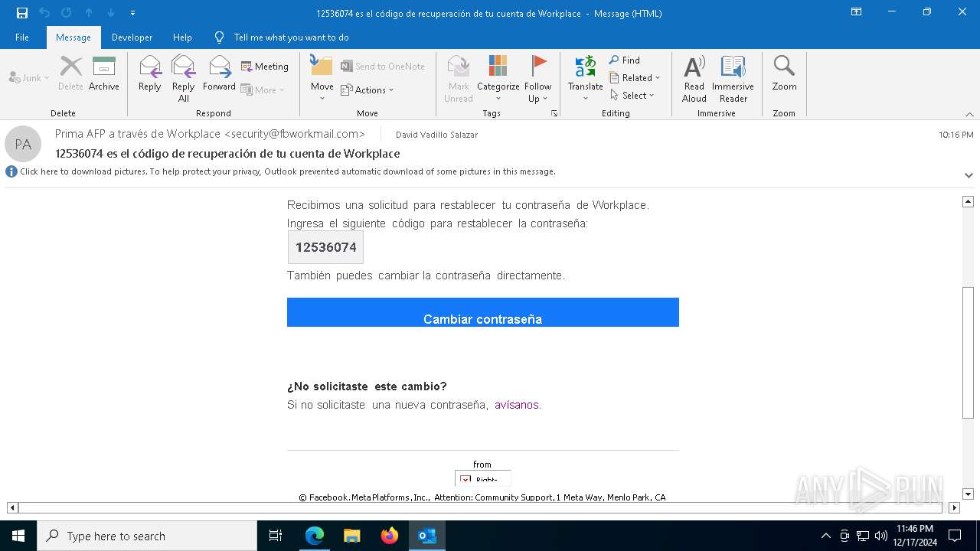
Task: Click the horizontal scrollbar left arrow
Action: [x=12, y=507]
